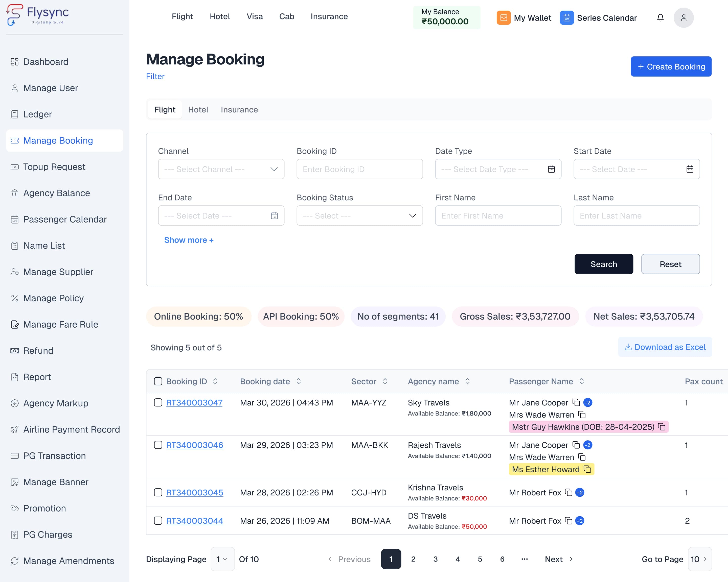Click calendar icon in Date Type field
The image size is (728, 582).
(x=551, y=169)
